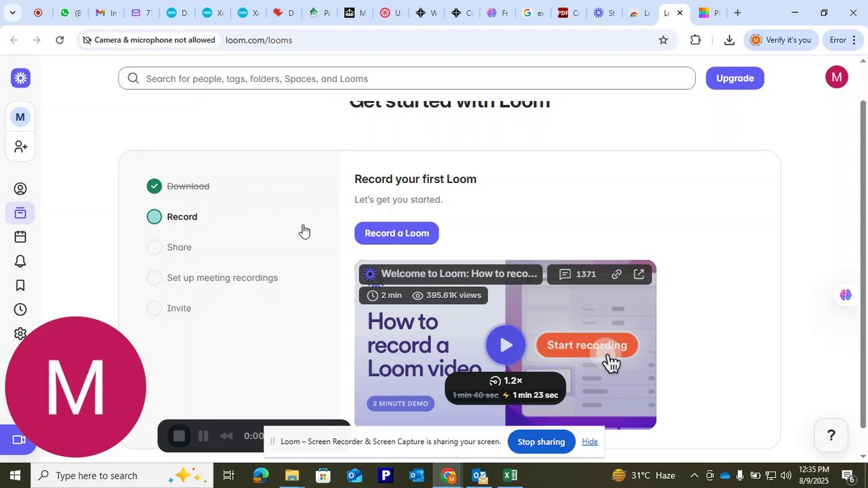Stop the recording with the stop square
Viewport: 868px width, 488px height.
coord(179,436)
